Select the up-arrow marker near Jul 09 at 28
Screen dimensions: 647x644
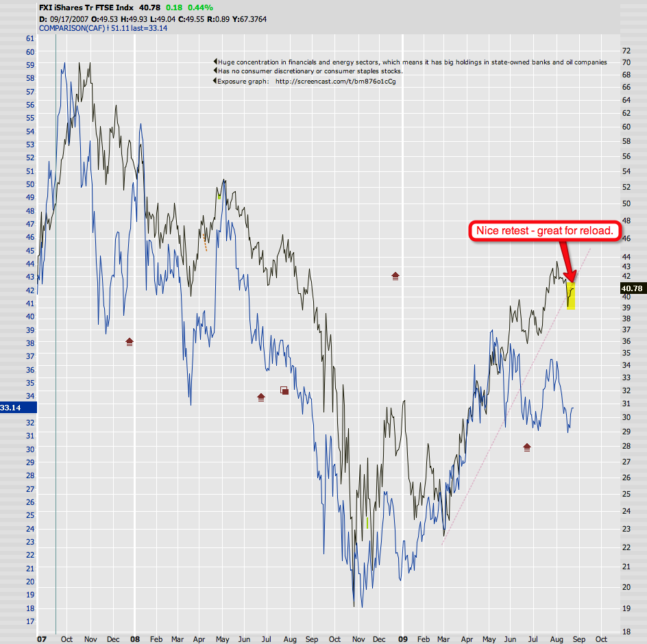click(x=527, y=447)
